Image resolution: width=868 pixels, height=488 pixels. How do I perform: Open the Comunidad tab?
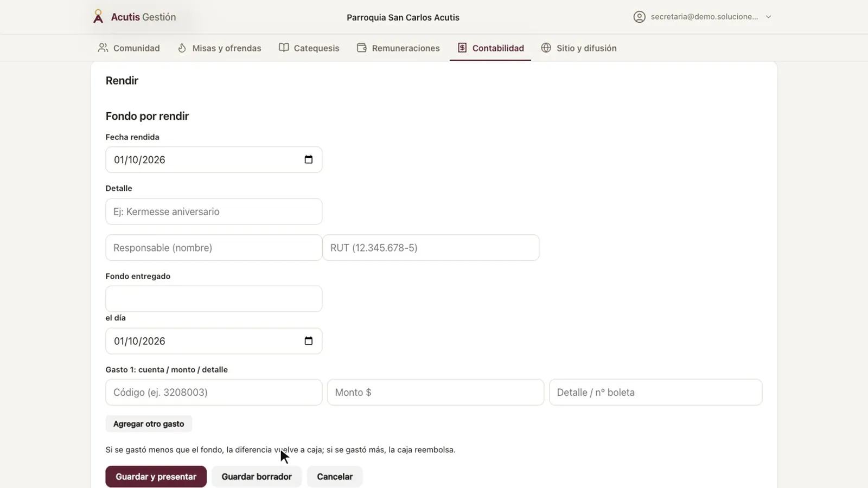[x=129, y=48]
